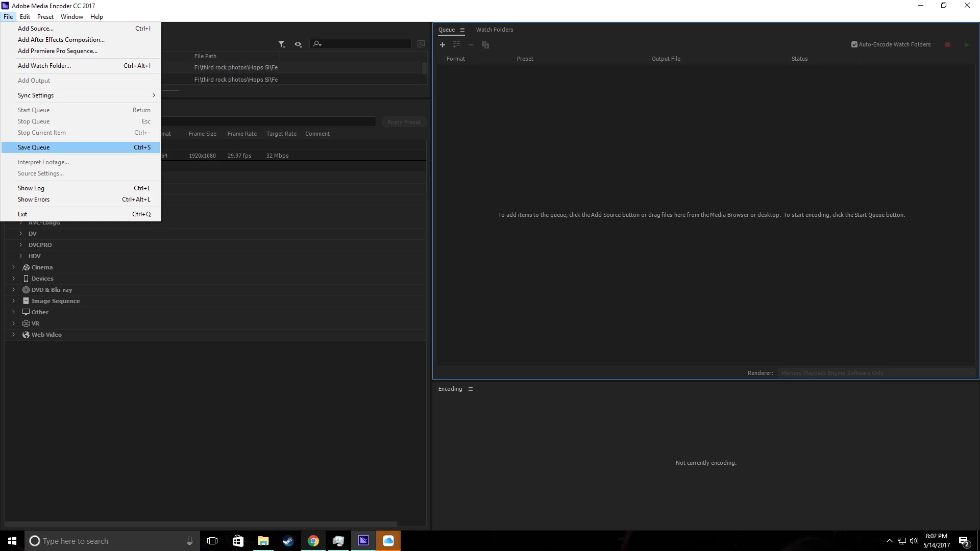This screenshot has height=551, width=980.
Task: Expand the DVCPRO preset folder
Action: click(21, 245)
